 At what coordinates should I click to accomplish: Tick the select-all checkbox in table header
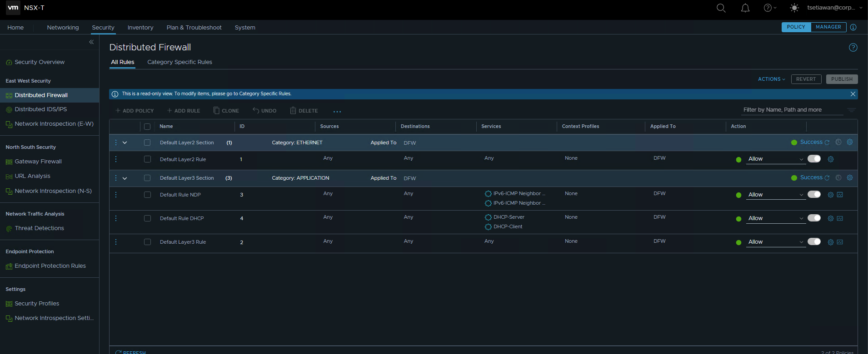click(147, 127)
